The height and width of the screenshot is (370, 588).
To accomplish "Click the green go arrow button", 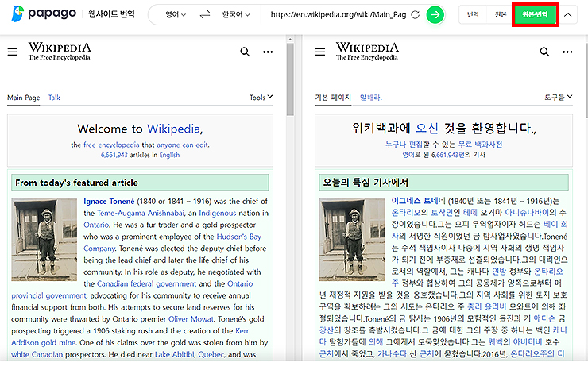I will point(435,14).
